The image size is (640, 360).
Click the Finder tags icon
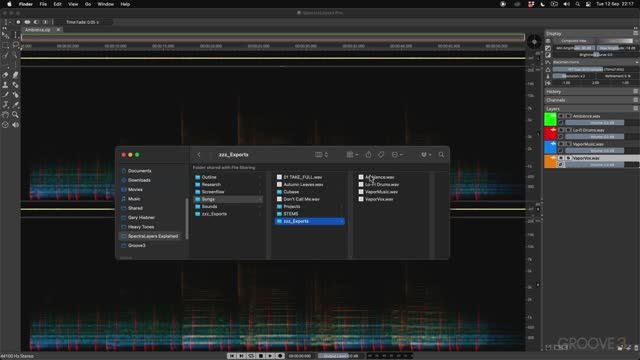(381, 155)
